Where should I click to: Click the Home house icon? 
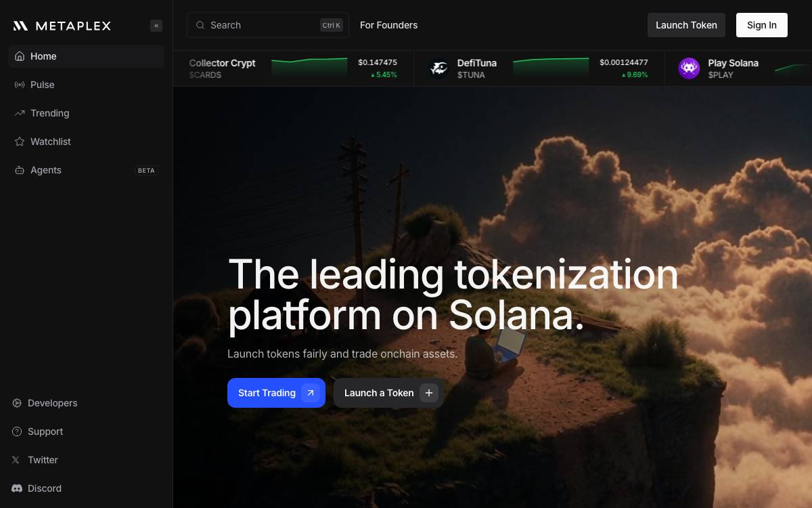20,56
